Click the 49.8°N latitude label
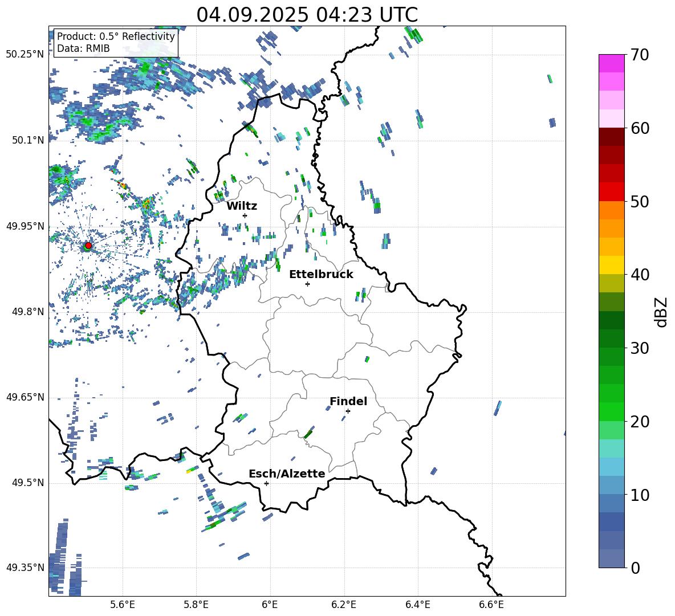The image size is (675, 616). click(x=28, y=312)
